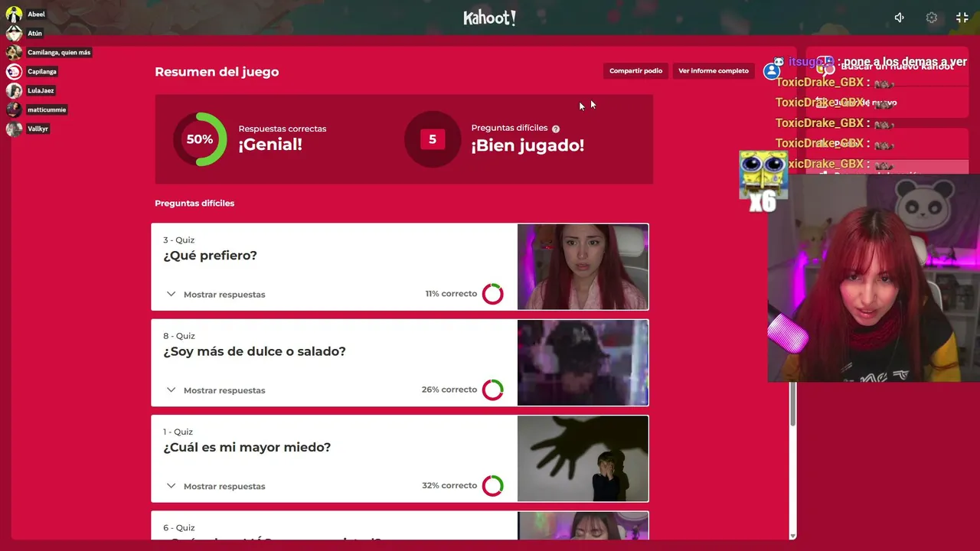Select Vallkyr's player avatar
The image size is (980, 551).
[x=14, y=129]
